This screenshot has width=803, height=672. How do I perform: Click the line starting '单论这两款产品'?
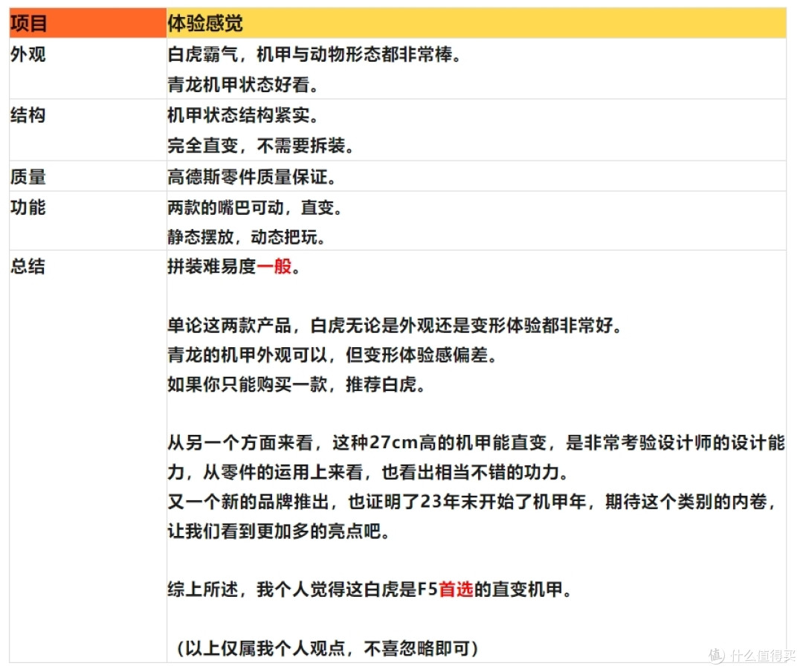tap(394, 326)
